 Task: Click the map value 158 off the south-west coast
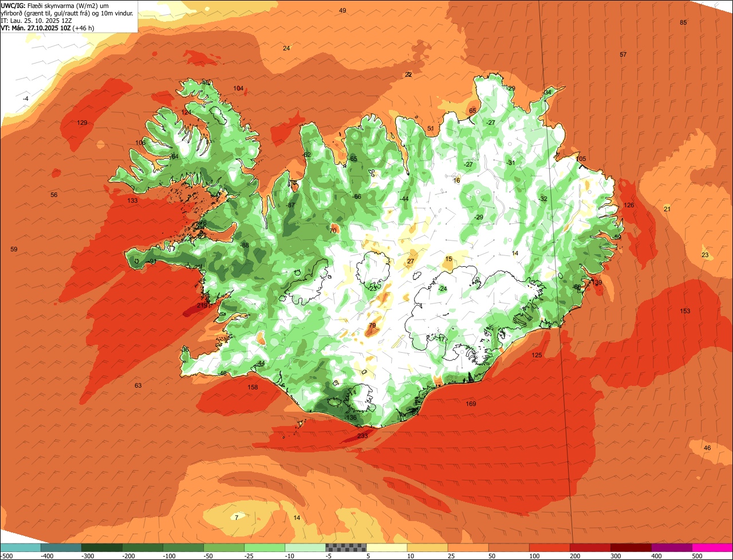tap(253, 387)
